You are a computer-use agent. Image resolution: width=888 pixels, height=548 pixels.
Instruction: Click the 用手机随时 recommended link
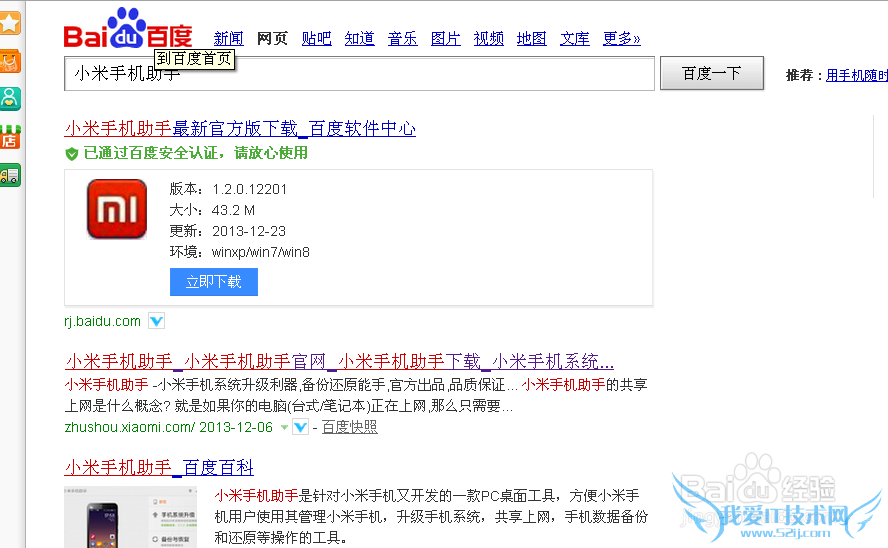click(857, 75)
